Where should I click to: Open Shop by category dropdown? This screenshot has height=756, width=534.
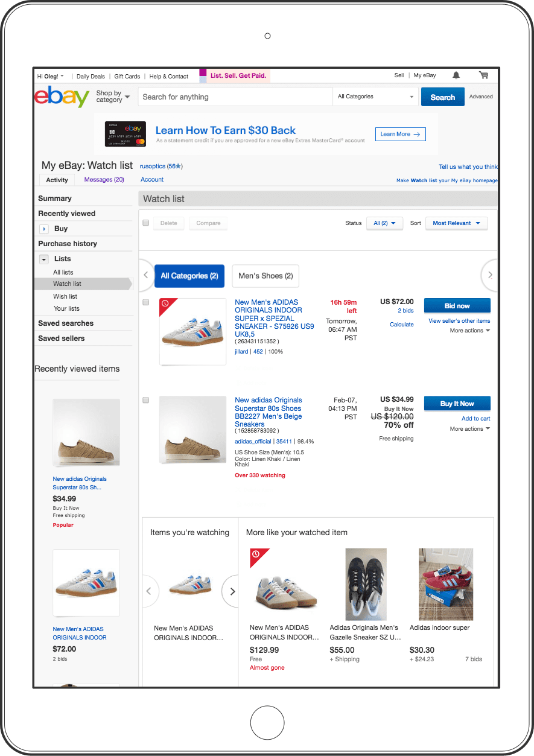coord(113,97)
